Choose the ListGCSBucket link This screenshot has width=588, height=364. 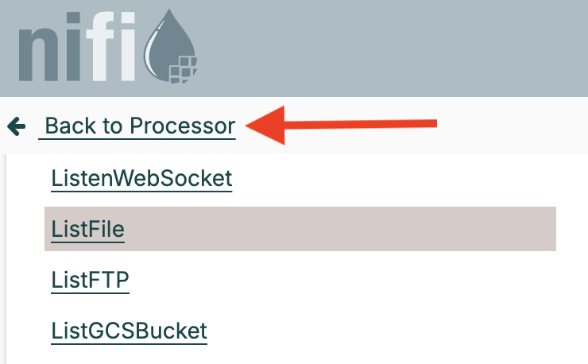129,330
